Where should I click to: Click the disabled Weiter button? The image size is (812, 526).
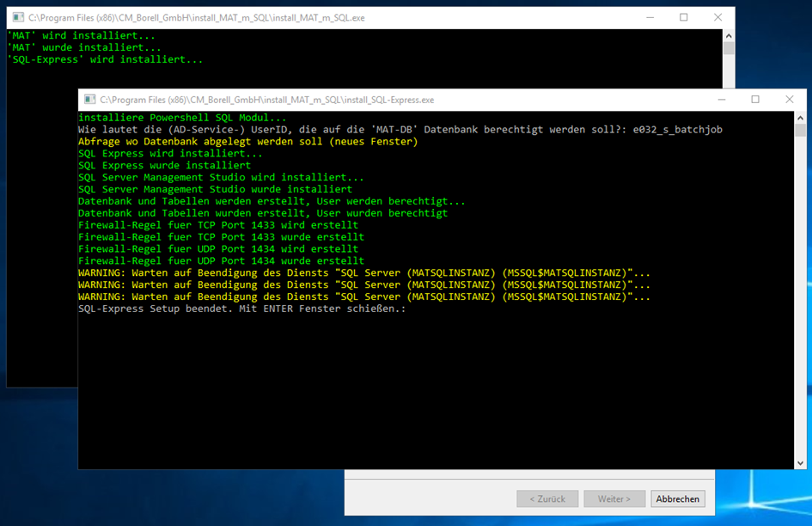click(x=614, y=498)
